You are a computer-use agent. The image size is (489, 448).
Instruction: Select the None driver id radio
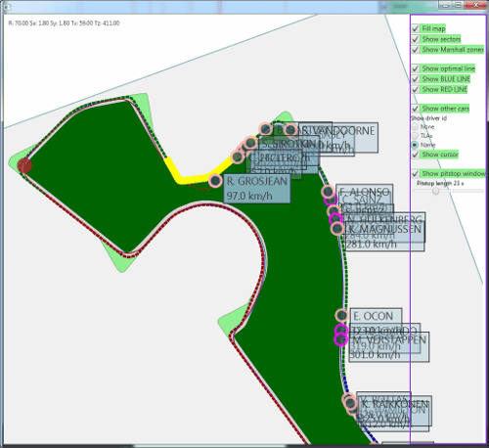[415, 126]
